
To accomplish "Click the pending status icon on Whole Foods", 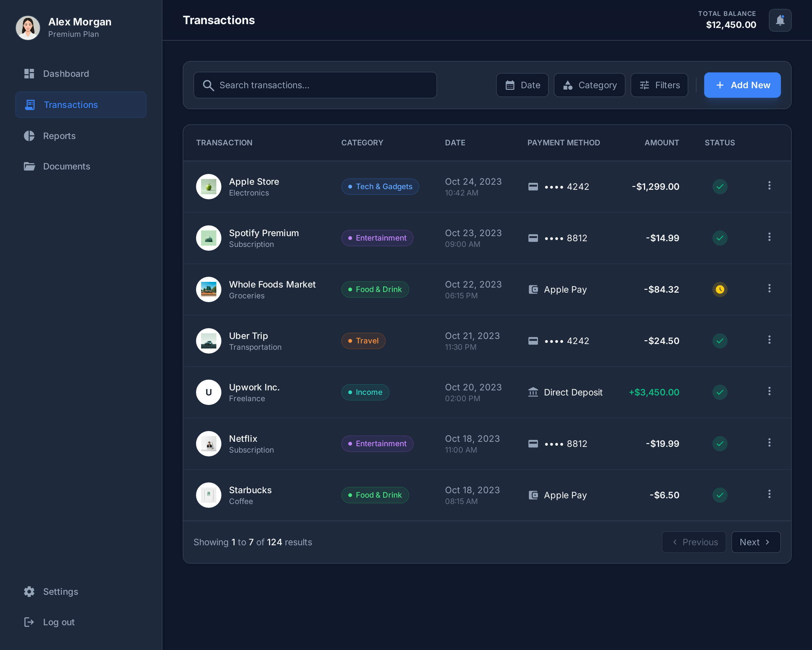I will point(719,289).
